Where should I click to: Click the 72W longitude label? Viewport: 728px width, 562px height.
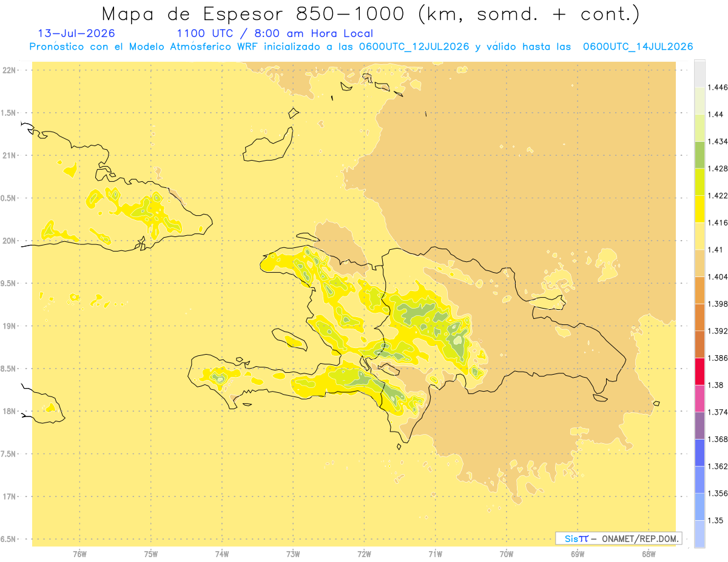coord(364,555)
